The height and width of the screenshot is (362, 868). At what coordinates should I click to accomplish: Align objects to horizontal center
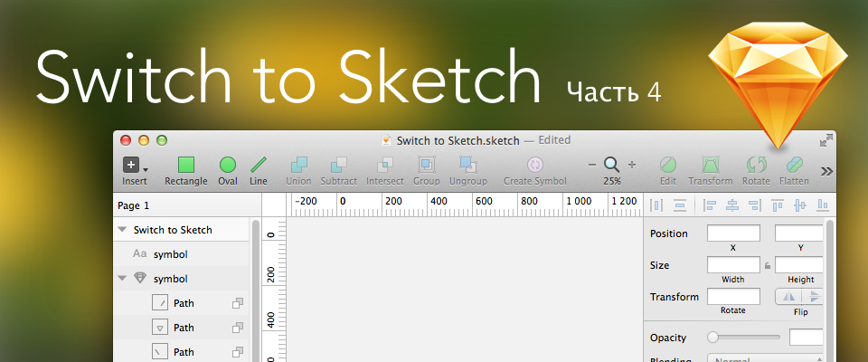732,205
